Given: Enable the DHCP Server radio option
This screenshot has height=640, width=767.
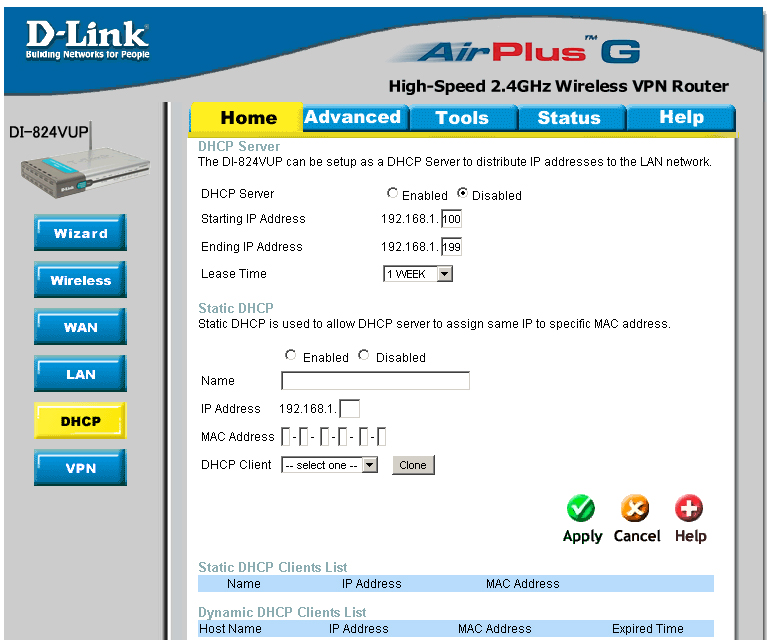Looking at the screenshot, I should tap(393, 194).
